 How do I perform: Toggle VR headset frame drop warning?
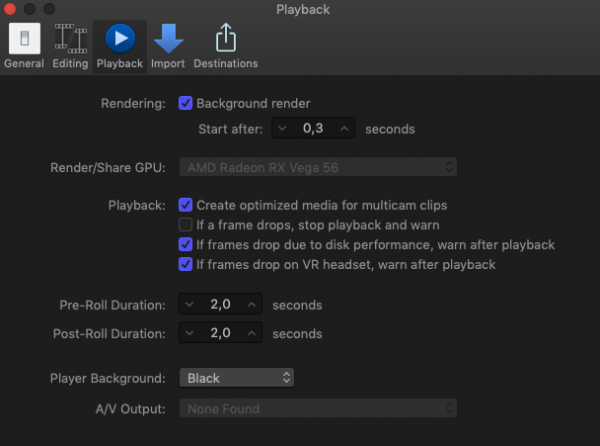click(x=185, y=265)
